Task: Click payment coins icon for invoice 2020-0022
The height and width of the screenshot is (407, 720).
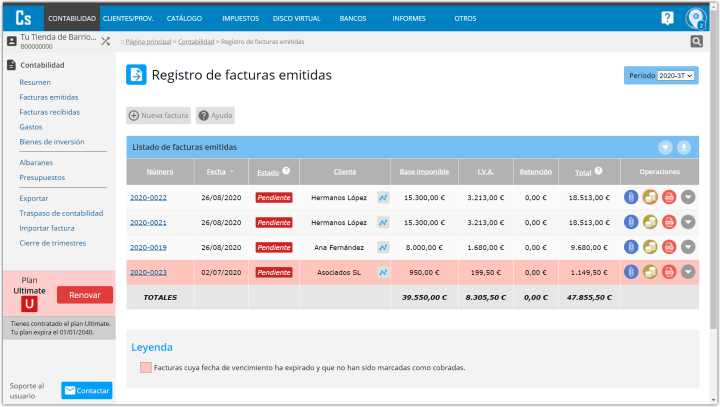Action: point(650,198)
